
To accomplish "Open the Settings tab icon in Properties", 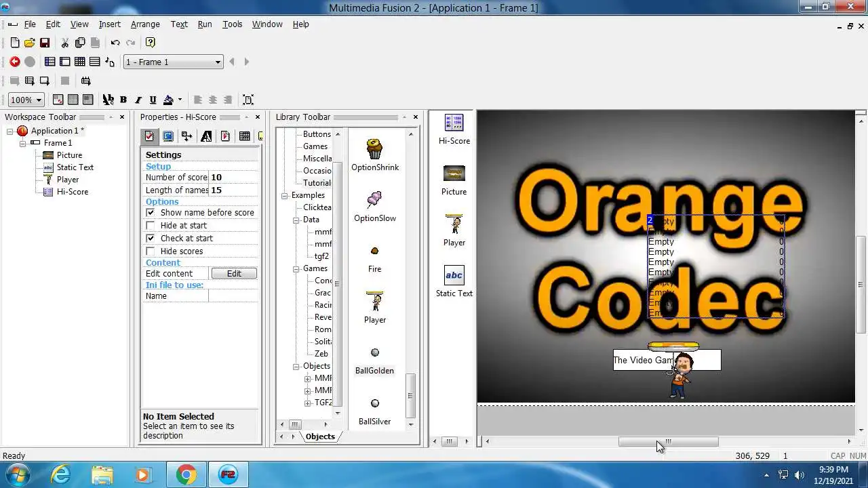I will coord(149,136).
